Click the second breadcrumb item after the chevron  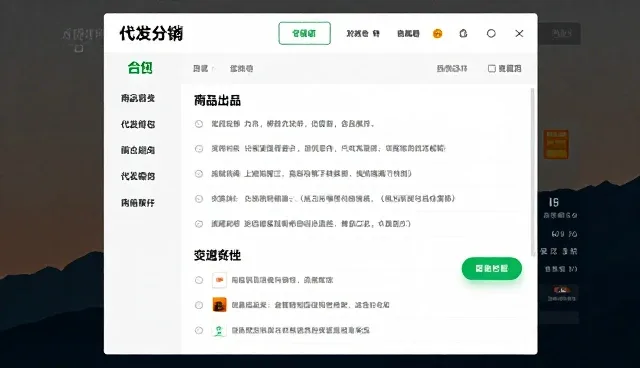[x=241, y=69]
